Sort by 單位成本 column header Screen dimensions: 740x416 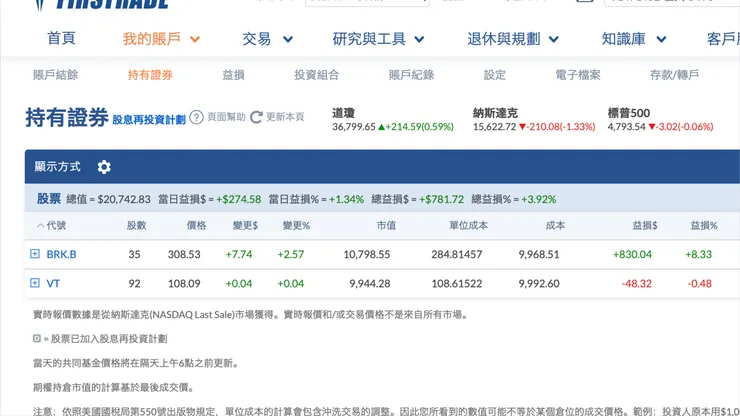click(468, 226)
